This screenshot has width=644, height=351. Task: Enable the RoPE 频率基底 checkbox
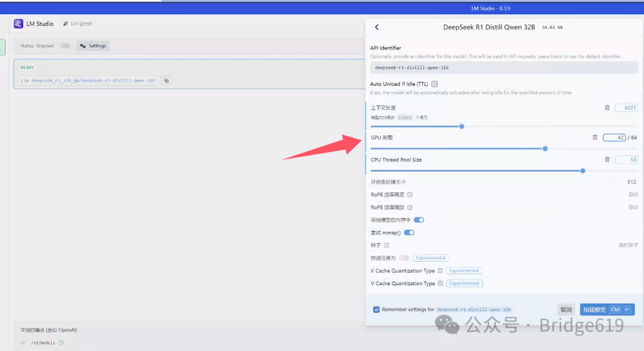[x=410, y=195]
